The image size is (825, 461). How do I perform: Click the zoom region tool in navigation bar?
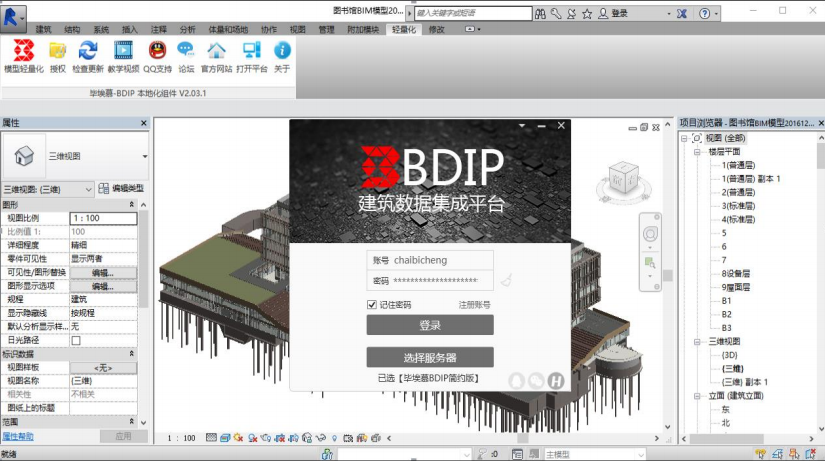coord(650,262)
